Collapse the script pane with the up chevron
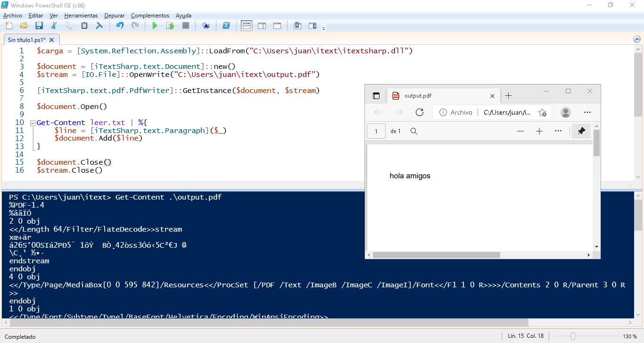This screenshot has height=343, width=644. coord(638,40)
